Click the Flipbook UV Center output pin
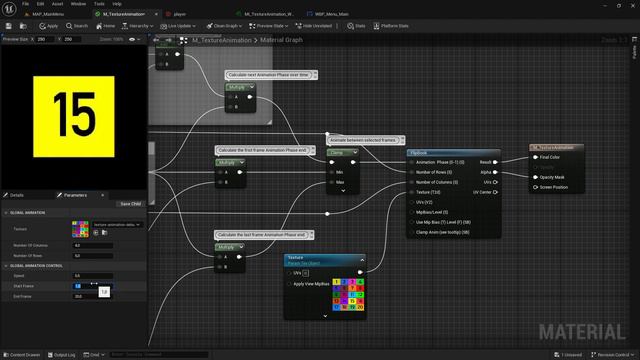Viewport: 640px width, 360px height. click(495, 192)
